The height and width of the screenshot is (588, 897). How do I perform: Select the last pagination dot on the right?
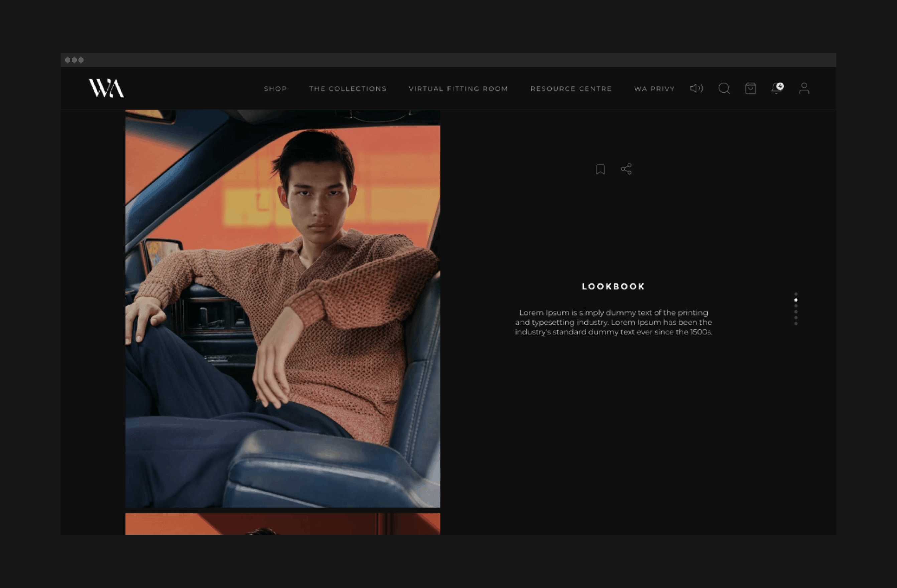coord(796,324)
